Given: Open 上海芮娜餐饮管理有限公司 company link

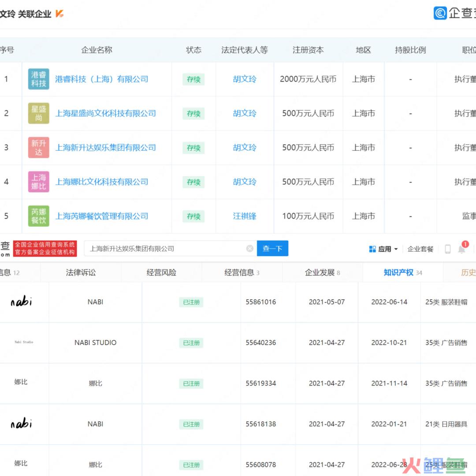Looking at the screenshot, I should coord(102,216).
